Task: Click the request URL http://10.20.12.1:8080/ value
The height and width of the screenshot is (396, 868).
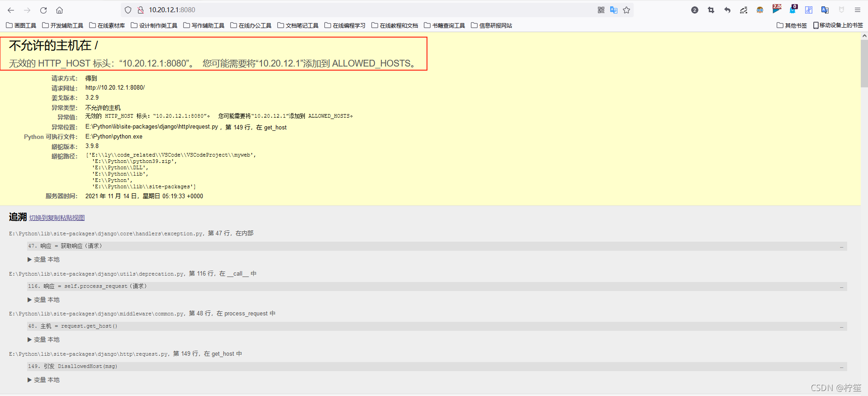Action: [115, 88]
